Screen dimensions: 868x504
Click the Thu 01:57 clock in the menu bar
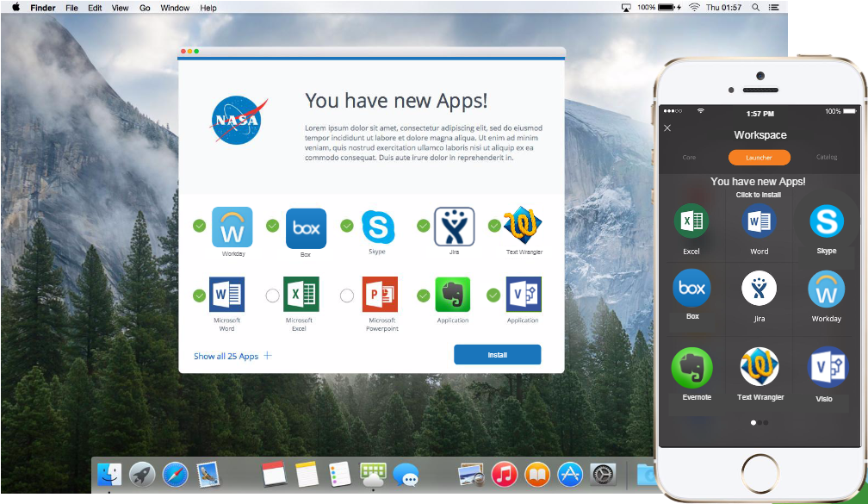pyautogui.click(x=723, y=7)
